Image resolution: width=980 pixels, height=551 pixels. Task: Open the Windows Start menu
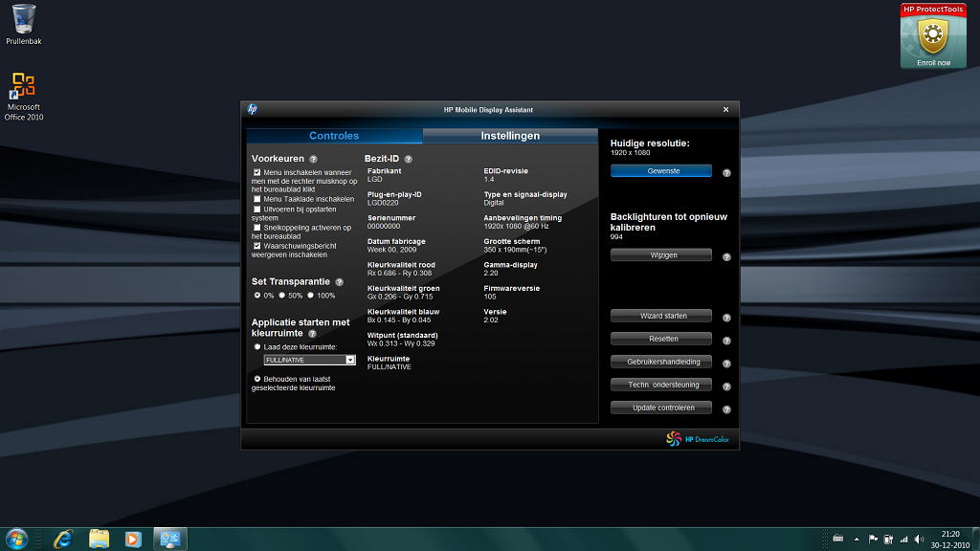coord(16,539)
